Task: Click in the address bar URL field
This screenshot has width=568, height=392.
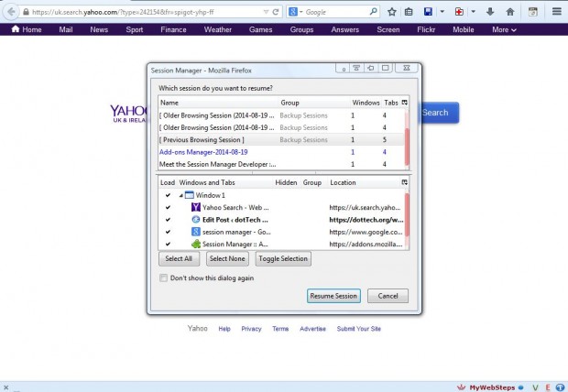Action: coord(145,12)
